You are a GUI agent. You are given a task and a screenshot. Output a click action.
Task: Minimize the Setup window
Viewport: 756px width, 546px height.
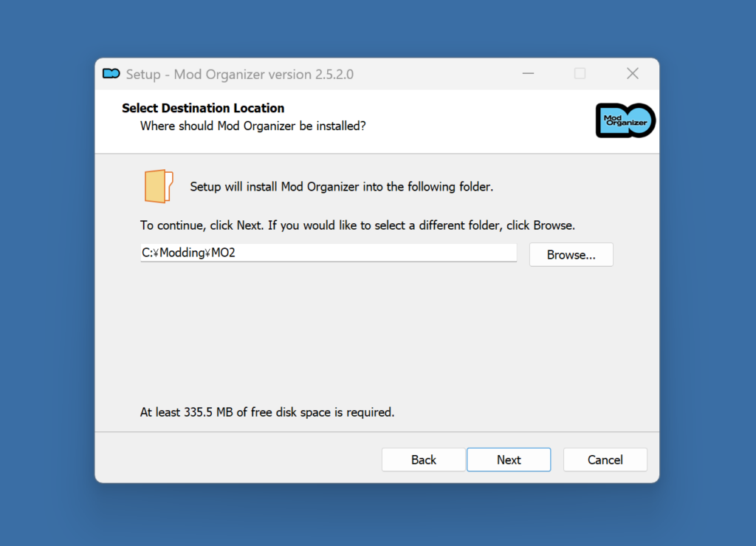click(528, 74)
